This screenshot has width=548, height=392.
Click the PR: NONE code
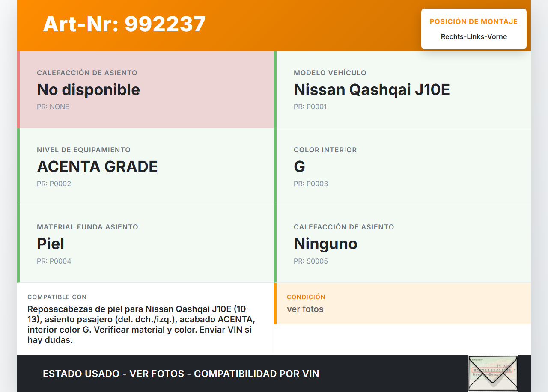click(x=53, y=107)
